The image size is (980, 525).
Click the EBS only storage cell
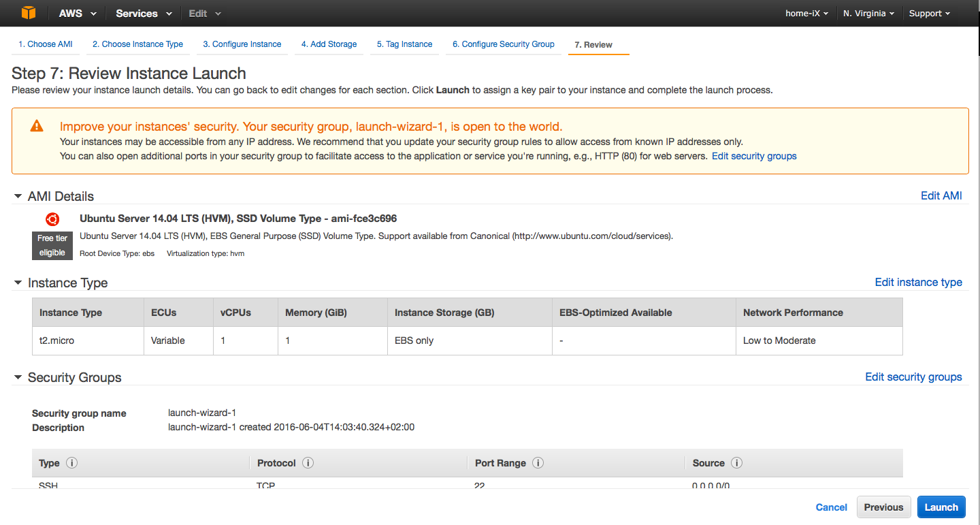[470, 340]
